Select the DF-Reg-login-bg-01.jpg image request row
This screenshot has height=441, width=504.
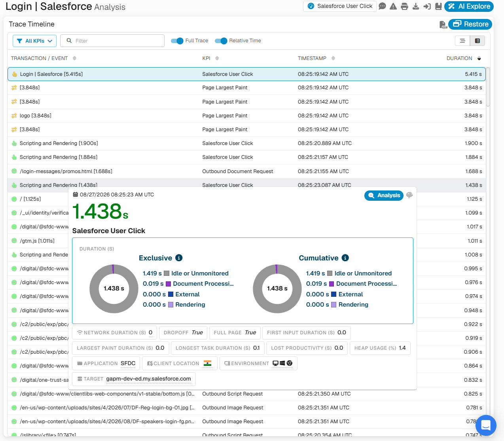click(x=246, y=408)
